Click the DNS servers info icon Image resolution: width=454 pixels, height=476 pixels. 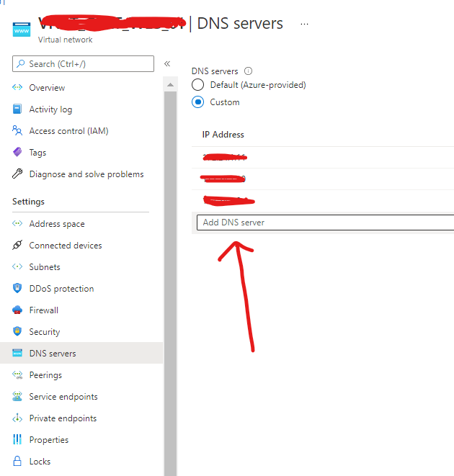point(249,71)
